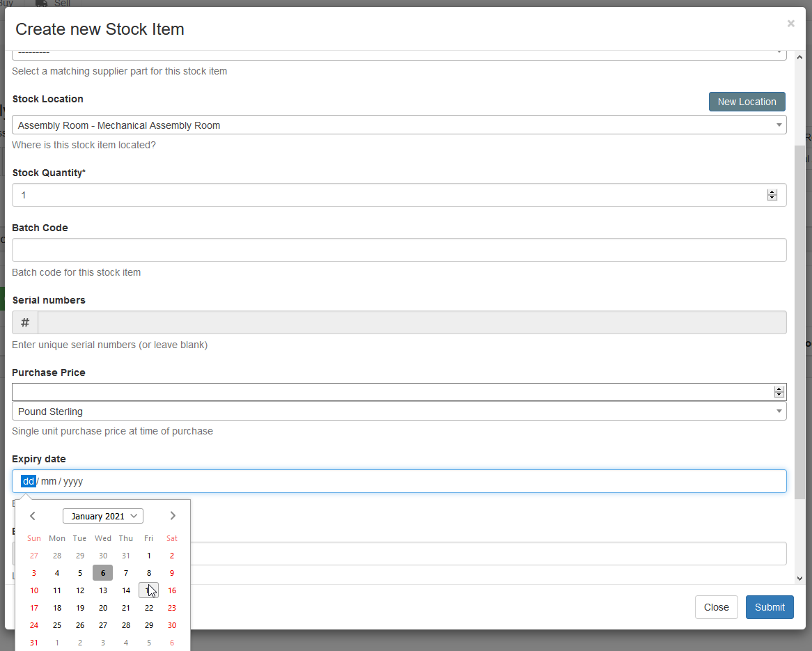Open the Pound Sterling currency dropdown
The image size is (812, 651).
[x=779, y=411]
